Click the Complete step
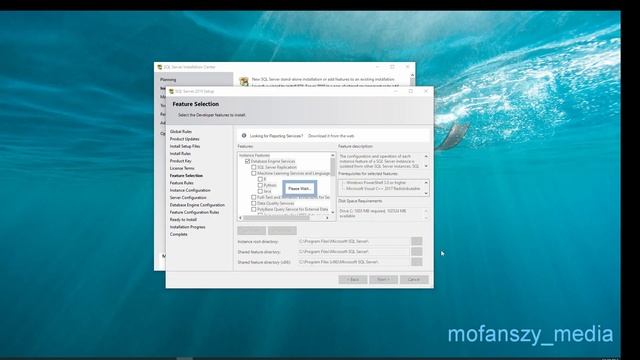The height and width of the screenshot is (360, 640). pos(178,234)
